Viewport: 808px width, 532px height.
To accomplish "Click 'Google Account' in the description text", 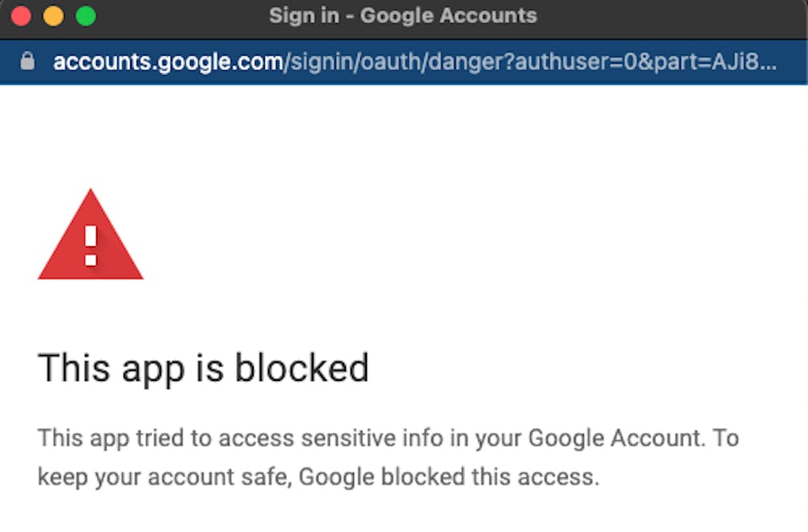I will pyautogui.click(x=615, y=438).
